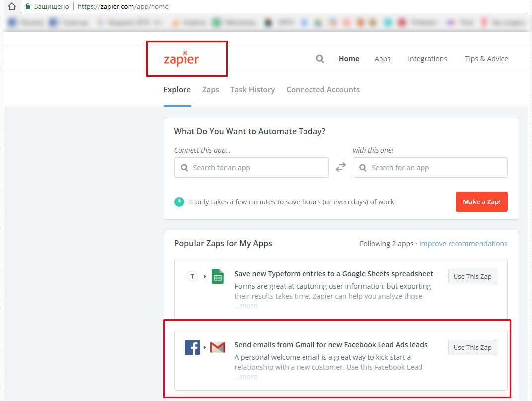
Task: Open Tips & Advice menu
Action: click(x=486, y=59)
